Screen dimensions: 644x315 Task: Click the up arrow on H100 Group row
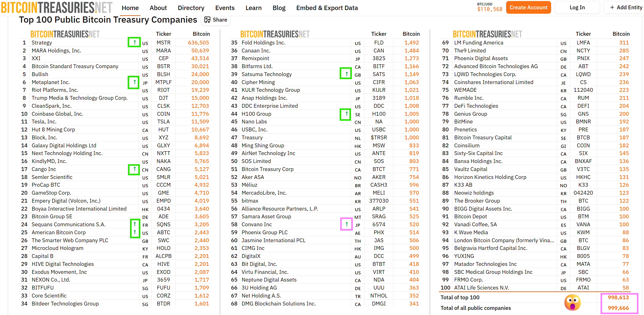[346, 114]
